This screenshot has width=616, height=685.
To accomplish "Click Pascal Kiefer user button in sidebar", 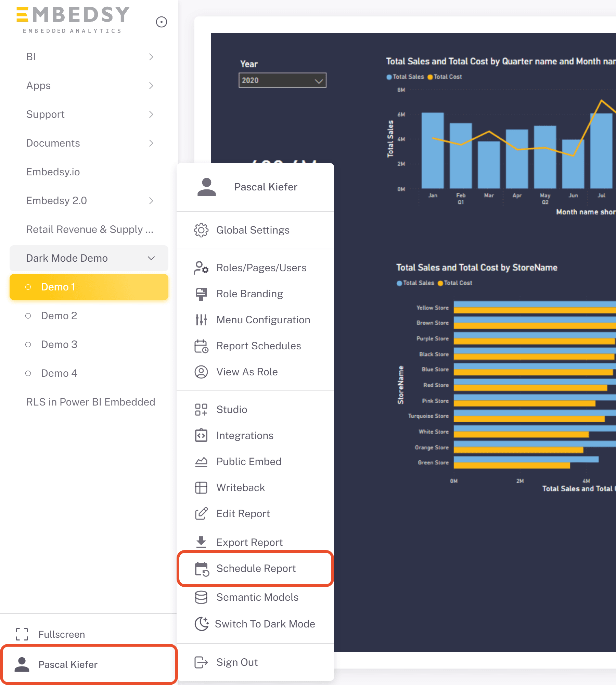I will [89, 664].
